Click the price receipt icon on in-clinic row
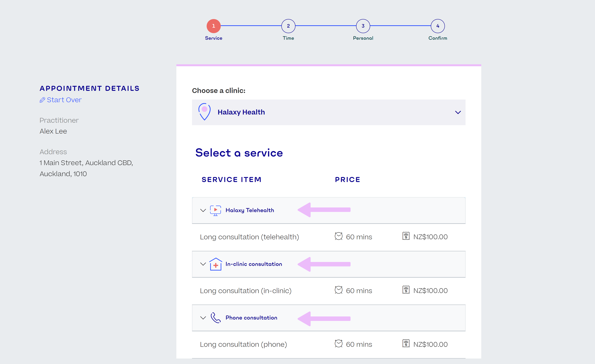 click(406, 290)
